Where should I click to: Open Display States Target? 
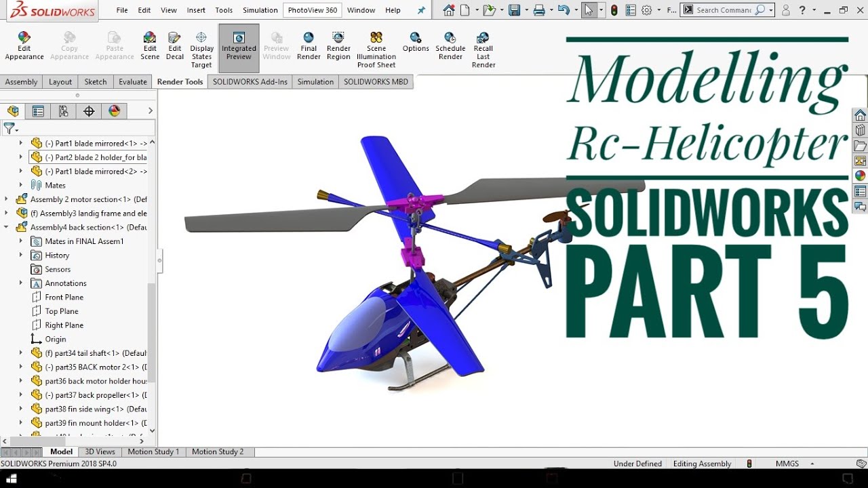[201, 50]
